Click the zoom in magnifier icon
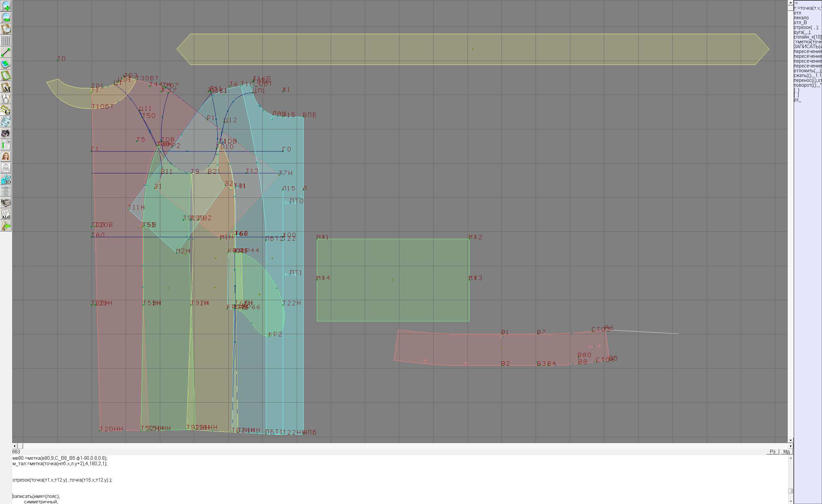Image resolution: width=822 pixels, height=504 pixels. pyautogui.click(x=6, y=6)
